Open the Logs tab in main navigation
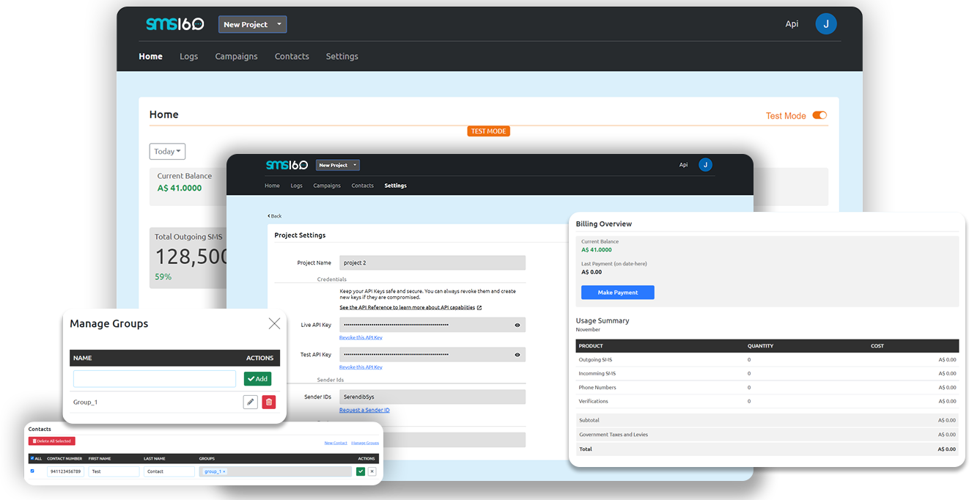This screenshot has width=980, height=500. pos(188,56)
